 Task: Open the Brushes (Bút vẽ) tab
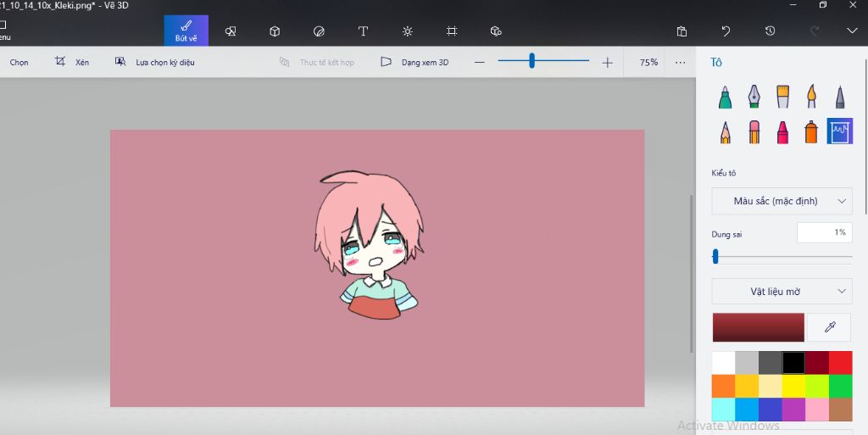(186, 31)
